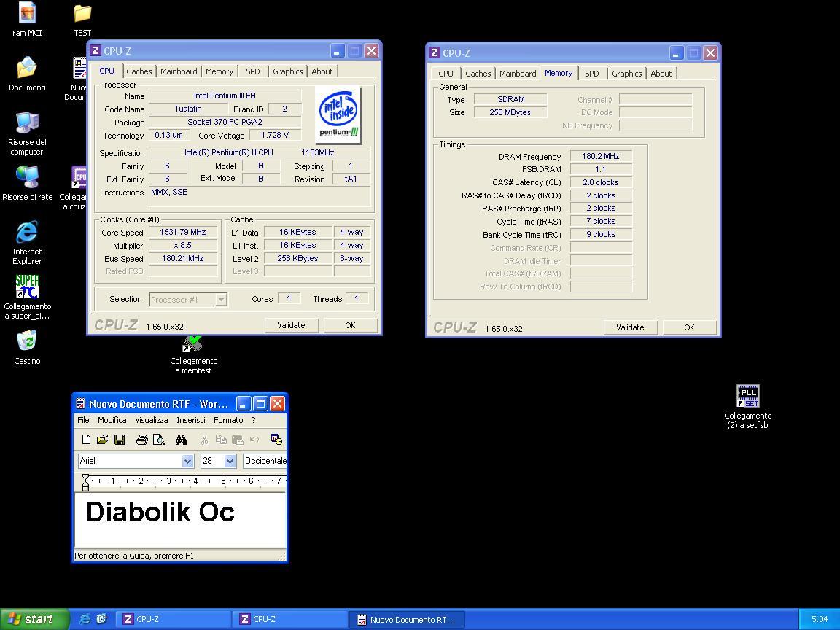Activate first CPU-Z taskbar button
Screen dimensions: 840x630
click(173, 619)
